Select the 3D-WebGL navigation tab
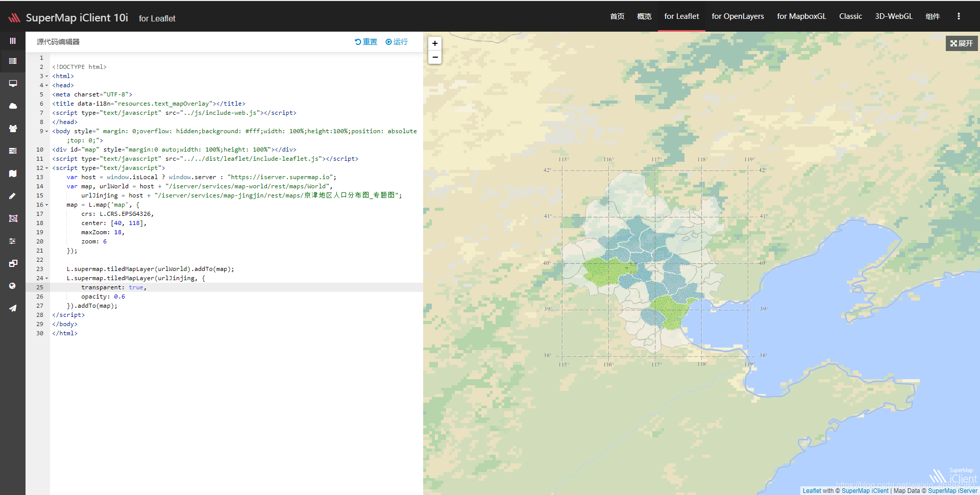 [x=894, y=16]
